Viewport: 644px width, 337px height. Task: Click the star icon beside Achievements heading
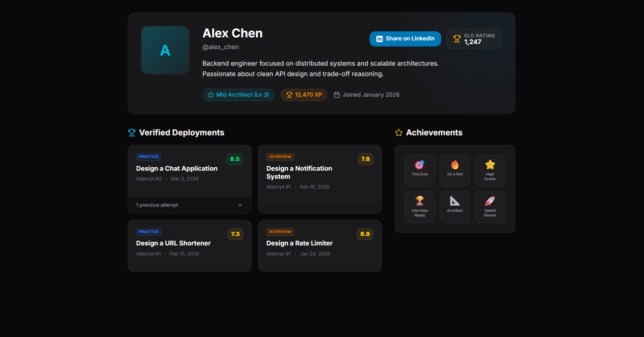tap(398, 132)
